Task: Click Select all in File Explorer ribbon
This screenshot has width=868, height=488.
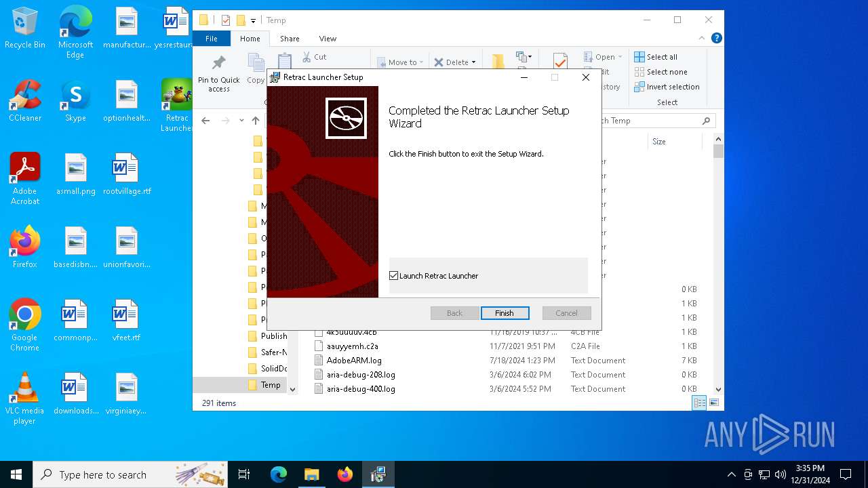Action: [656, 57]
